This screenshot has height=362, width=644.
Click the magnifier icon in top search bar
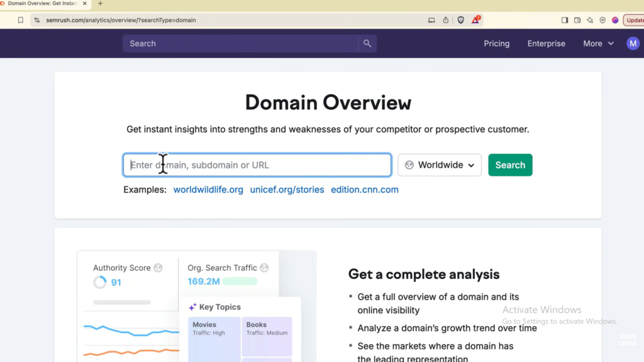pos(367,43)
